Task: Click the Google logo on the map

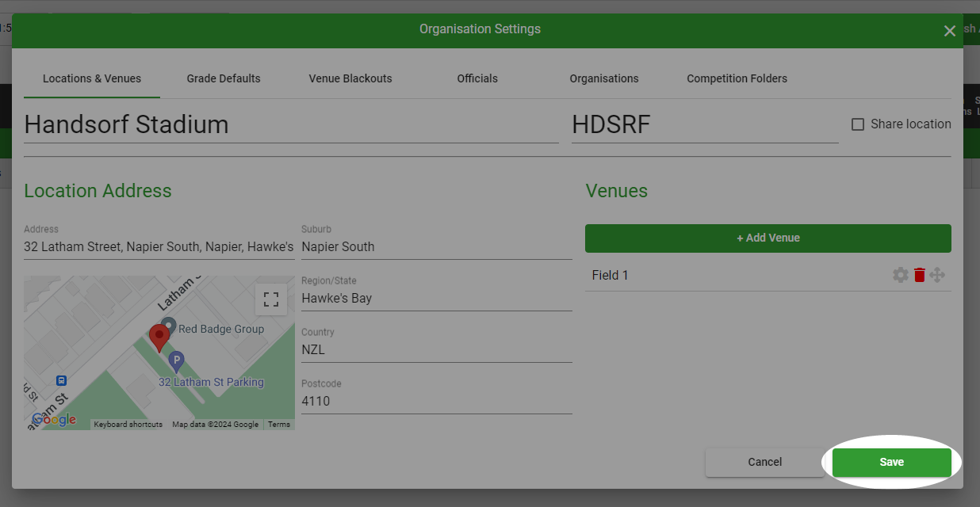Action: pyautogui.click(x=55, y=420)
